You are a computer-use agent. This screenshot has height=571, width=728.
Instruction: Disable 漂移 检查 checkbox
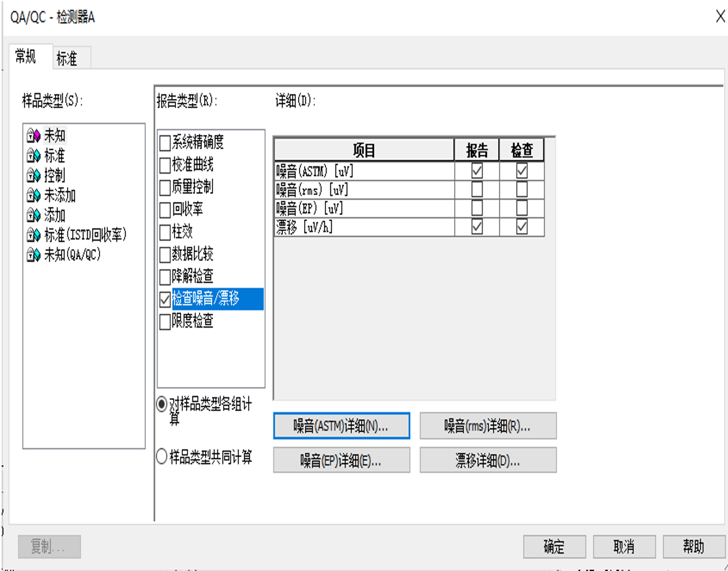[x=522, y=227]
